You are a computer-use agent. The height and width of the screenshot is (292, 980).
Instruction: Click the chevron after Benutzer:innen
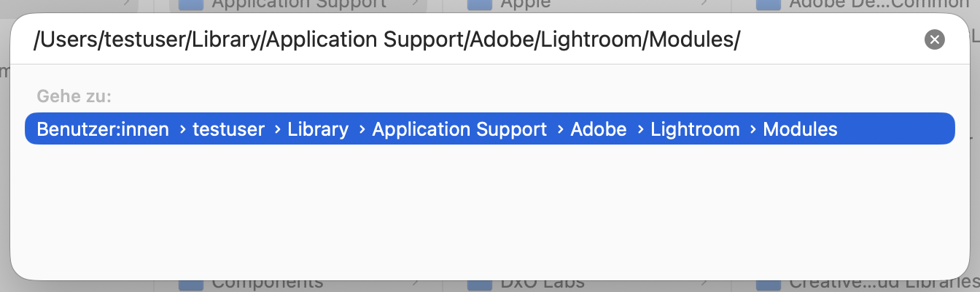click(181, 130)
